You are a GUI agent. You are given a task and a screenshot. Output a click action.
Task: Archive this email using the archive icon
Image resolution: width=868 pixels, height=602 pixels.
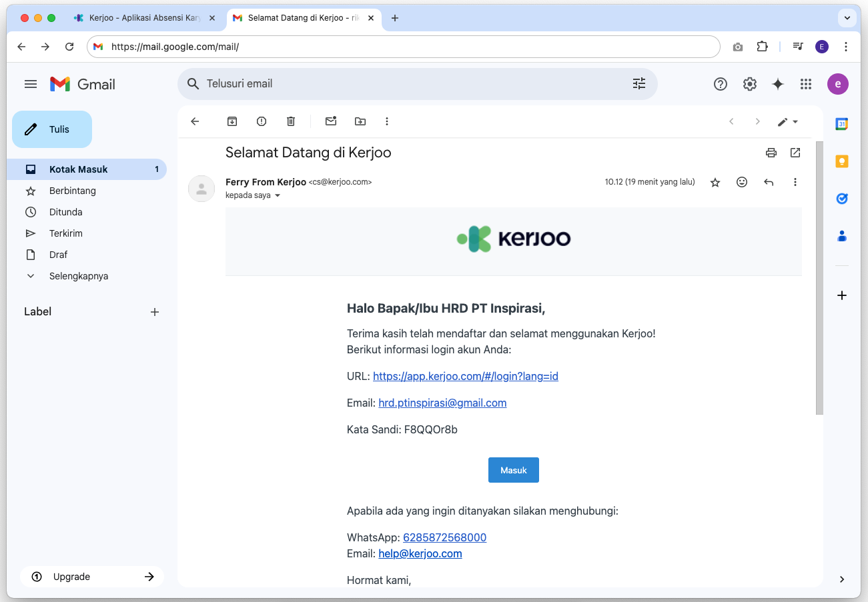[x=232, y=121]
